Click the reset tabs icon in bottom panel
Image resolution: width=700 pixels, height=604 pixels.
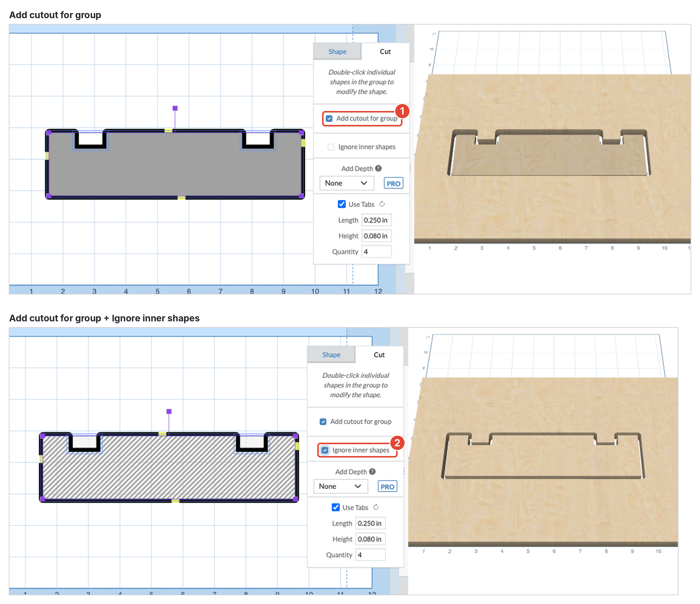point(376,507)
